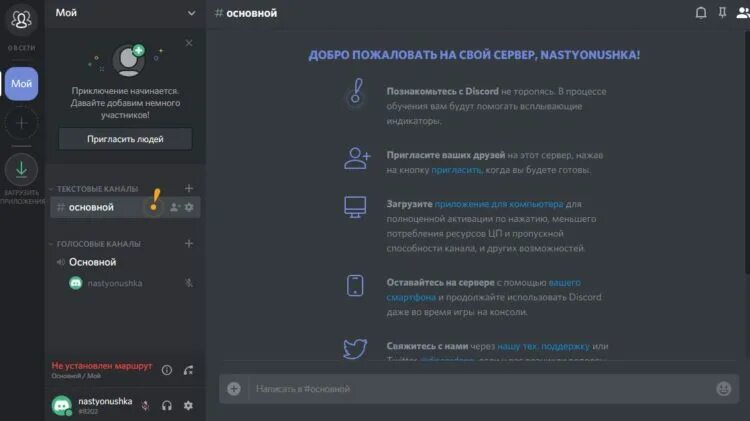Screen dimensions: 750x421
Task: Click the nastyonushka user avatar
Action: tap(62, 405)
